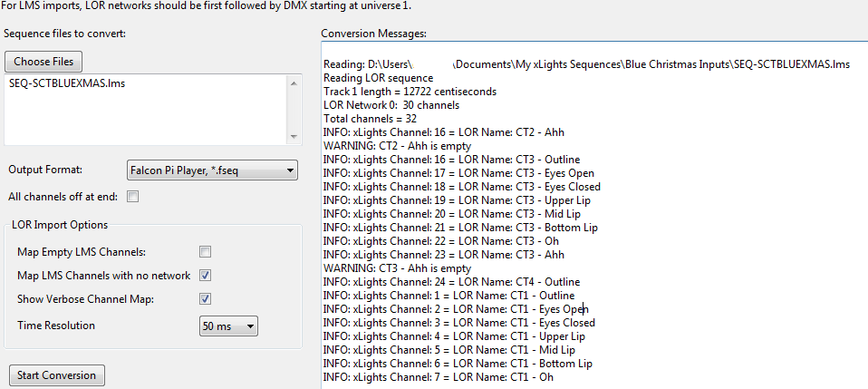Click the 50 ms dropdown arrow
Image resolution: width=868 pixels, height=389 pixels.
[250, 326]
